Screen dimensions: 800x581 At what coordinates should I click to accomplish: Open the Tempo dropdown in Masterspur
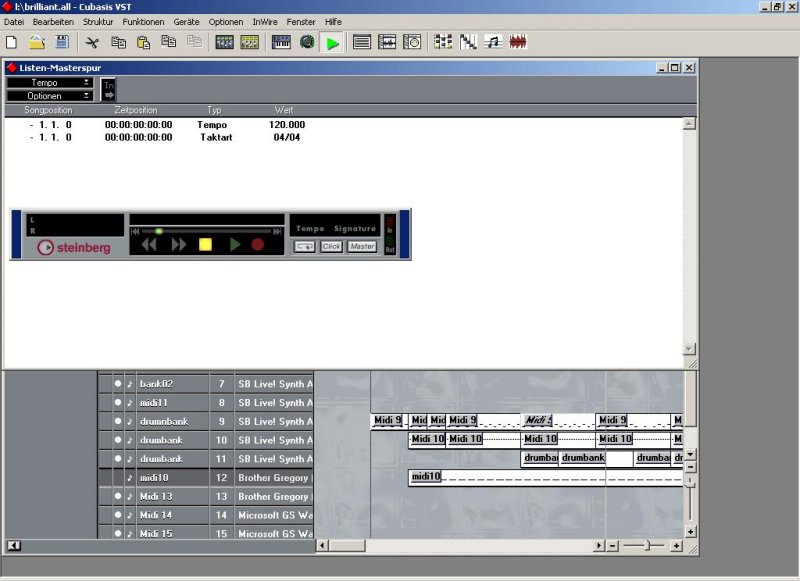(49, 83)
